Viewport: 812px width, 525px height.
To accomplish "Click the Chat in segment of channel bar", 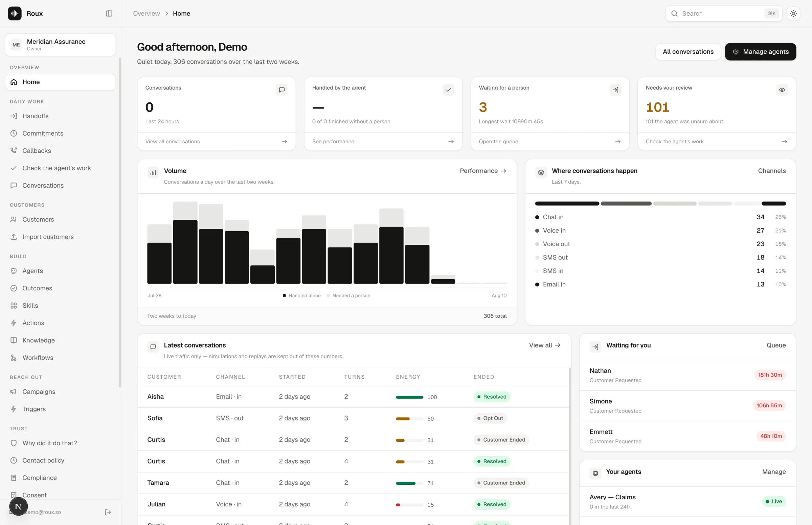I will (567, 204).
